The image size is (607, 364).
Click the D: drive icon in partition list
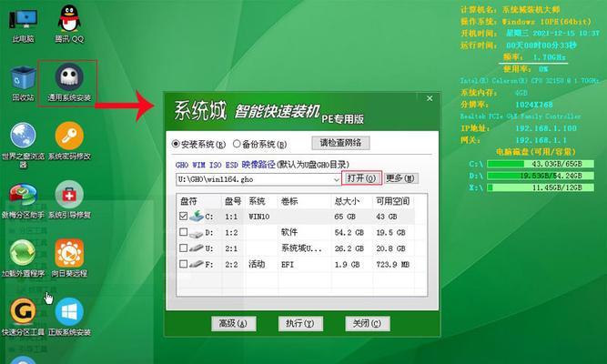197,233
